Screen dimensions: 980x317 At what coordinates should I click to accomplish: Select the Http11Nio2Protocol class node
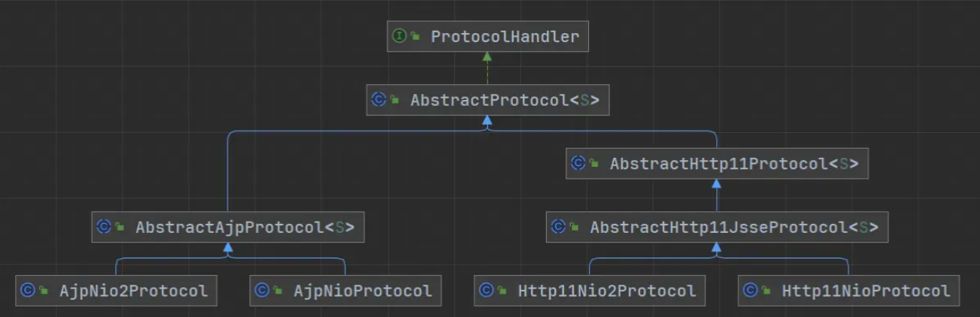[x=606, y=290]
